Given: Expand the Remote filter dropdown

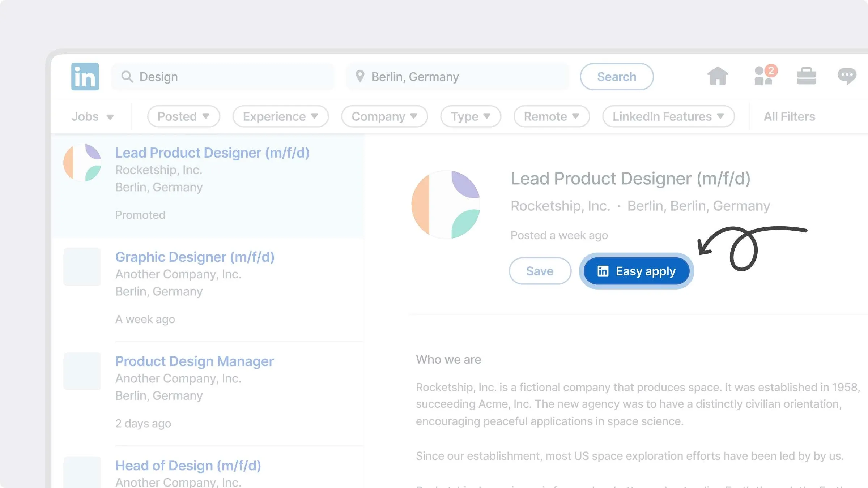Looking at the screenshot, I should (x=552, y=116).
